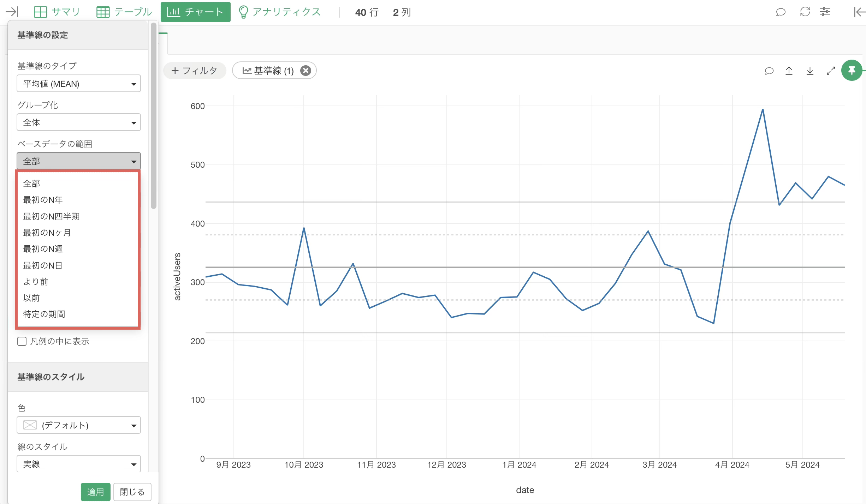Open the グループ化 dropdown

point(78,122)
